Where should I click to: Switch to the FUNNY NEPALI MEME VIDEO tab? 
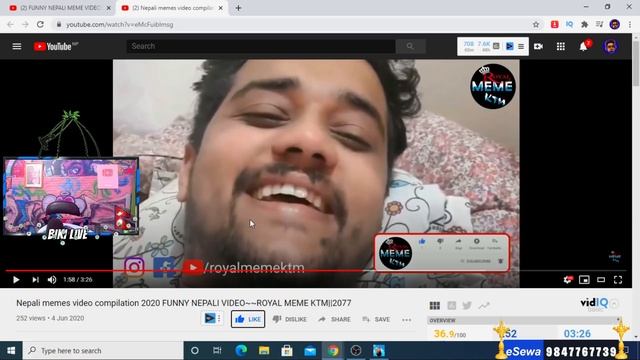[x=60, y=8]
